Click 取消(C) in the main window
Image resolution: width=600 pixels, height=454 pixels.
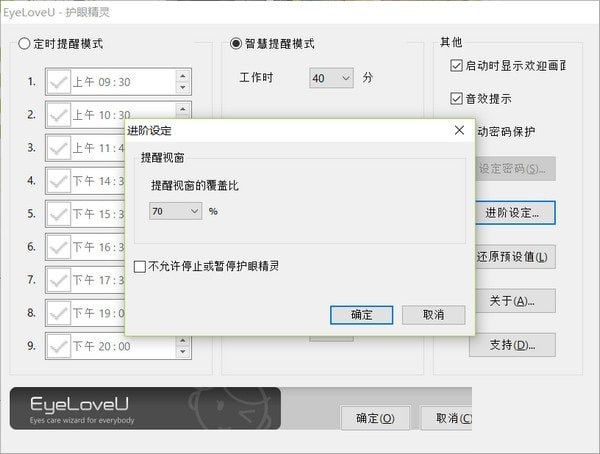[x=447, y=418]
